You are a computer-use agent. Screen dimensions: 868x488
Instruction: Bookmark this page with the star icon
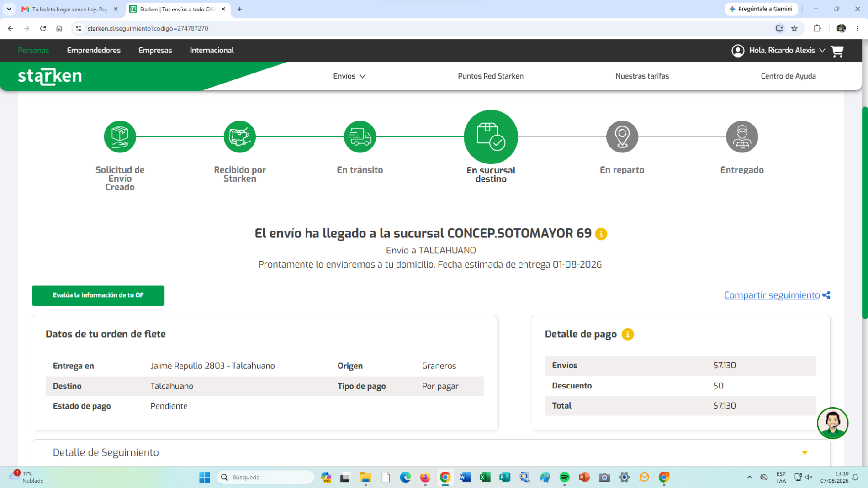tap(794, 28)
